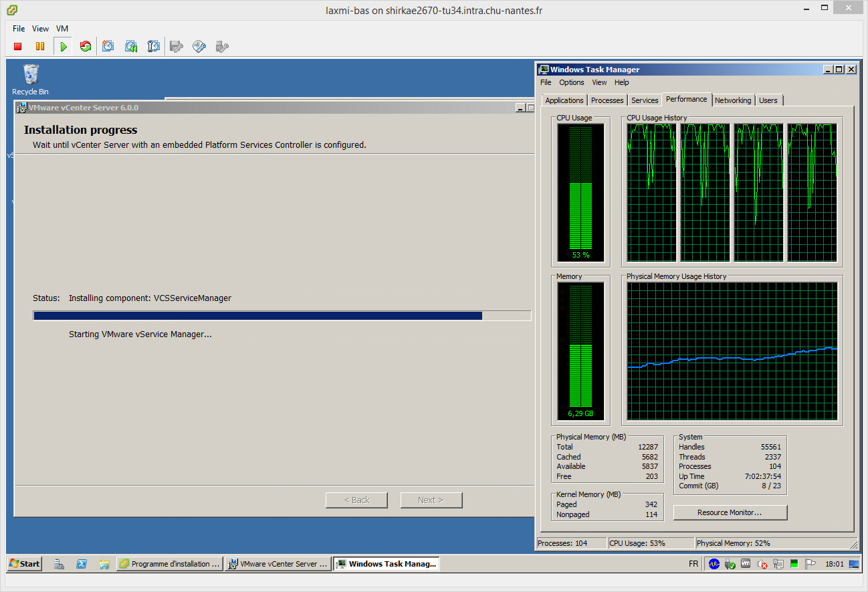The width and height of the screenshot is (868, 592).
Task: Click the Reset VM circular arrows icon
Action: (x=85, y=46)
